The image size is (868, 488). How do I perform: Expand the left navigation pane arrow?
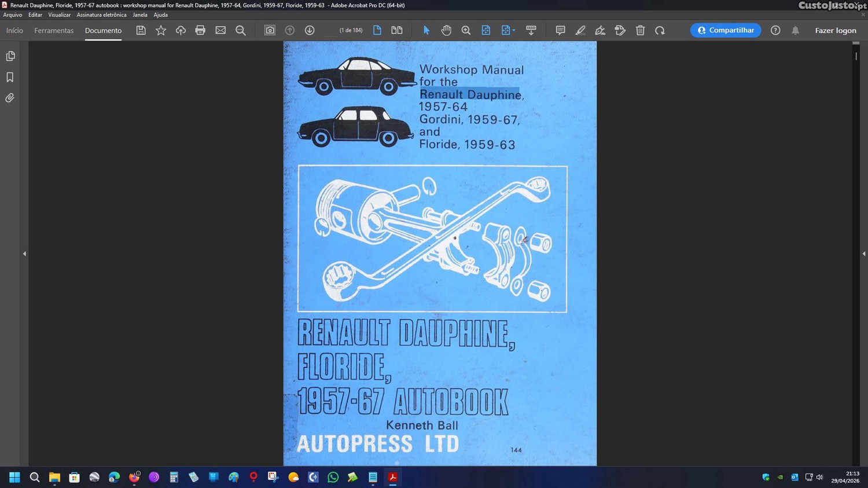pyautogui.click(x=24, y=254)
